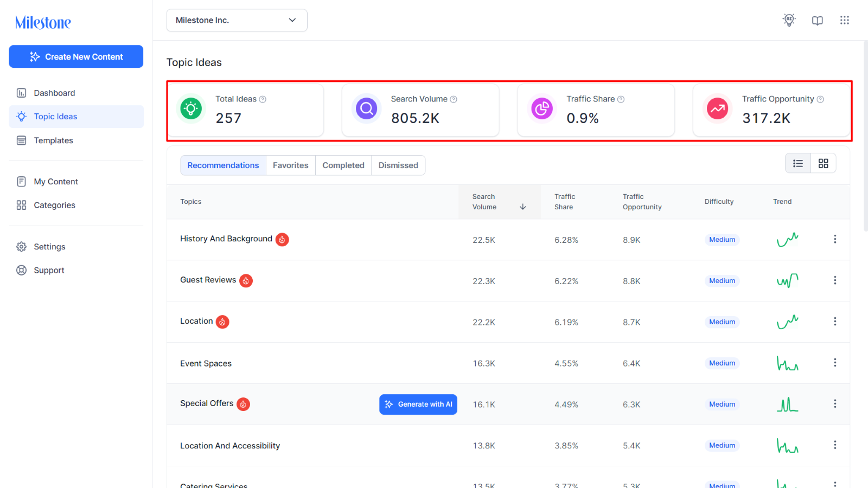
Task: Click the Total Ideas help icon
Action: click(x=263, y=99)
